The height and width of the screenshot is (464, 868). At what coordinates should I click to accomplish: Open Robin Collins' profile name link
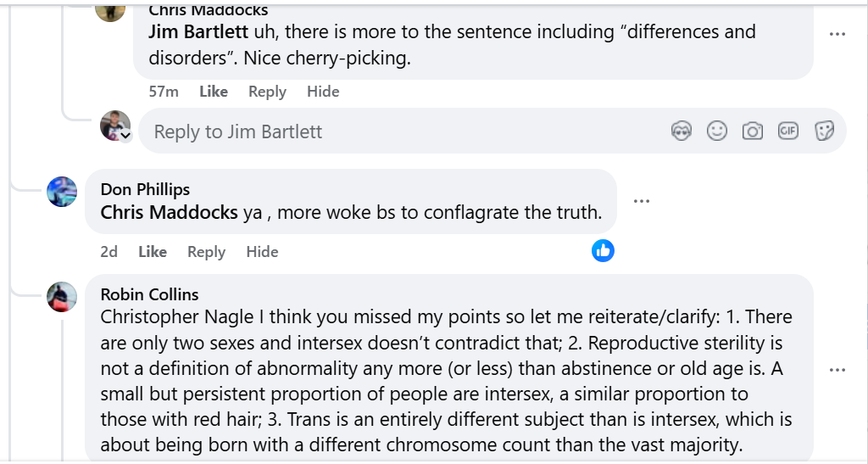(149, 294)
